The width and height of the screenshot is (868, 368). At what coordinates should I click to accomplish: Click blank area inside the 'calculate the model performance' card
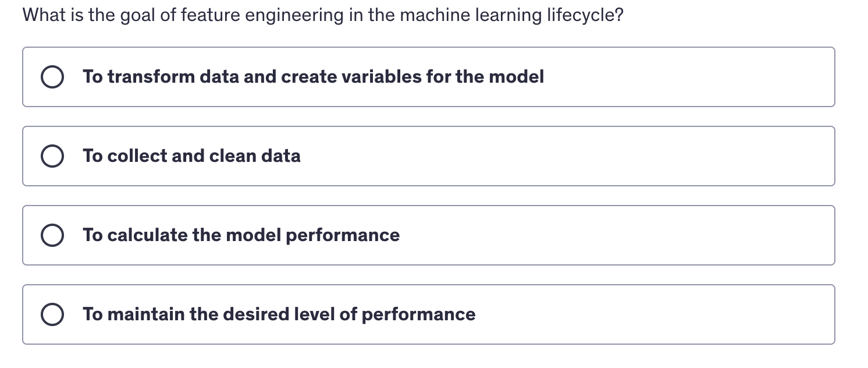617,235
